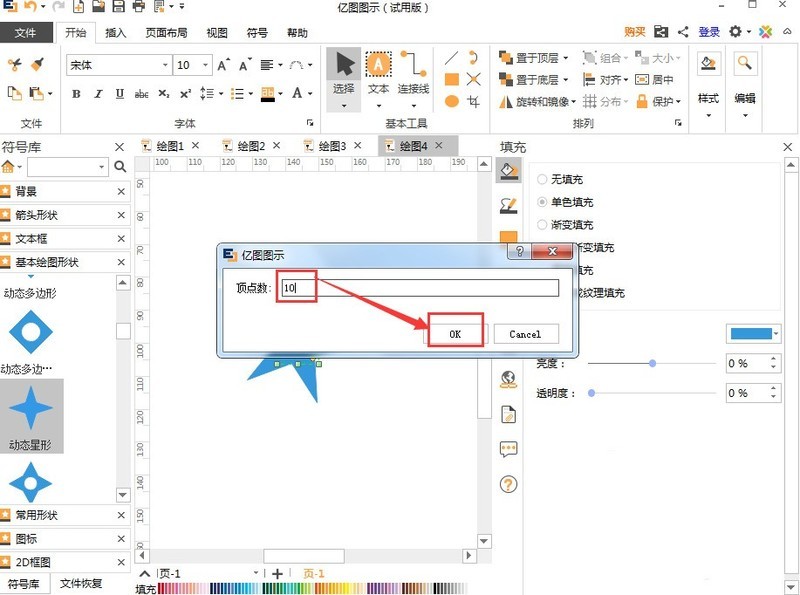This screenshot has width=800, height=595.
Task: Select the Dynamic Star shape thumbnail
Action: [31, 416]
